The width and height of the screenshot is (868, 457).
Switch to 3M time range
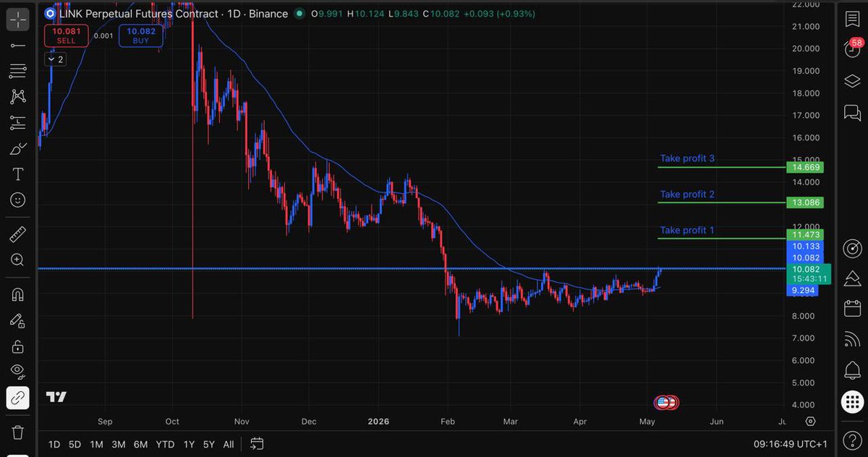[119, 444]
